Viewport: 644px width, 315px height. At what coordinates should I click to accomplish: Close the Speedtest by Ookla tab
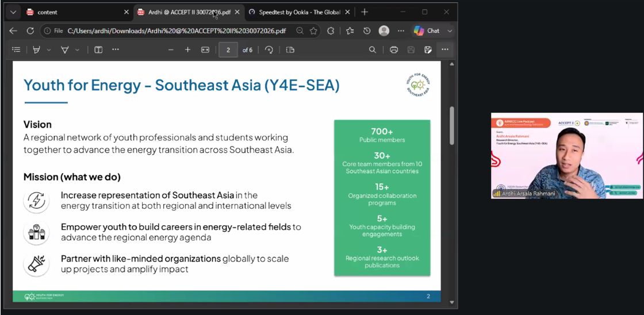tap(347, 12)
